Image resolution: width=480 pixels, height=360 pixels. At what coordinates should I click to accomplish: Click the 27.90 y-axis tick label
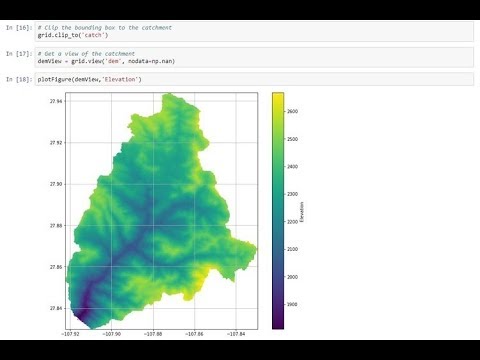56,184
